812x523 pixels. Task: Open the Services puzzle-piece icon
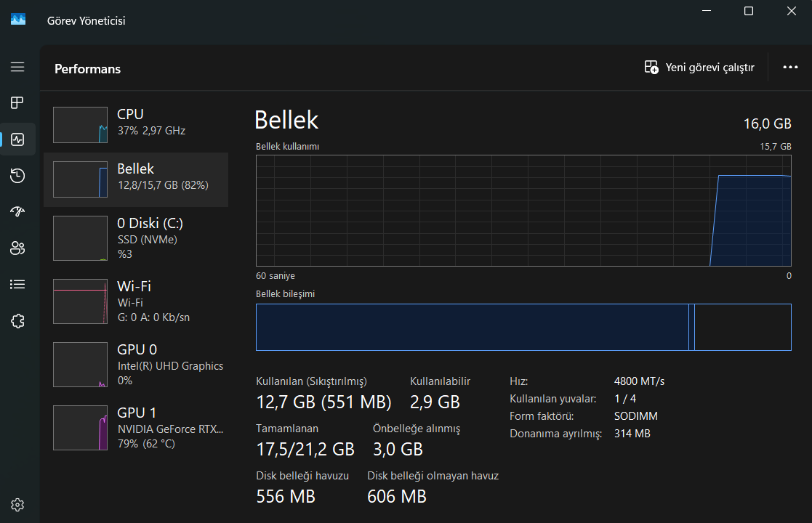click(17, 321)
